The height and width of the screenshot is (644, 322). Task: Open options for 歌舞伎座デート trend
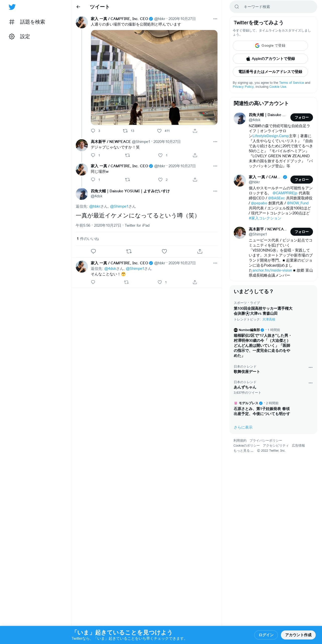click(310, 367)
